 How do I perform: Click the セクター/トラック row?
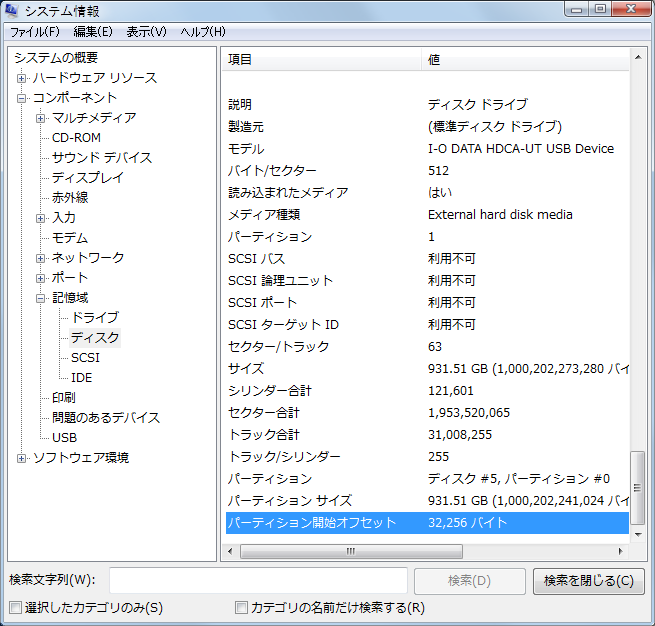(x=427, y=347)
